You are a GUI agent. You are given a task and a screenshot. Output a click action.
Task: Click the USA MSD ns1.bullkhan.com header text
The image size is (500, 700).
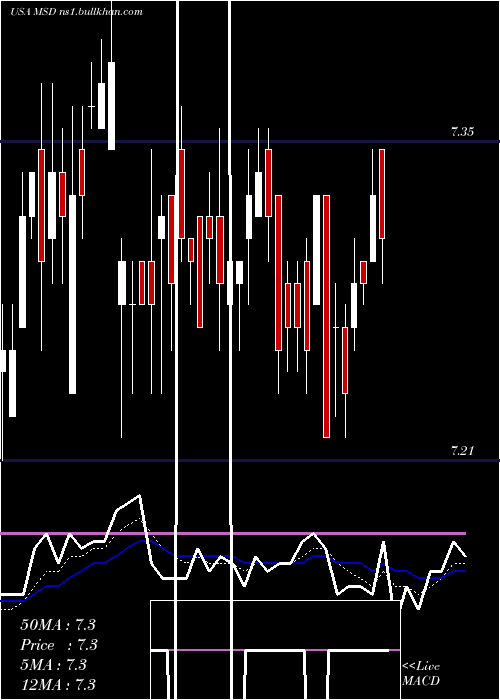click(76, 12)
